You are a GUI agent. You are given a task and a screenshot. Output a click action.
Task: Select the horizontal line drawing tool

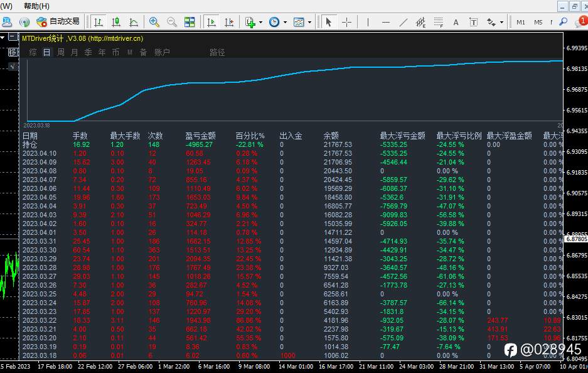[385, 22]
